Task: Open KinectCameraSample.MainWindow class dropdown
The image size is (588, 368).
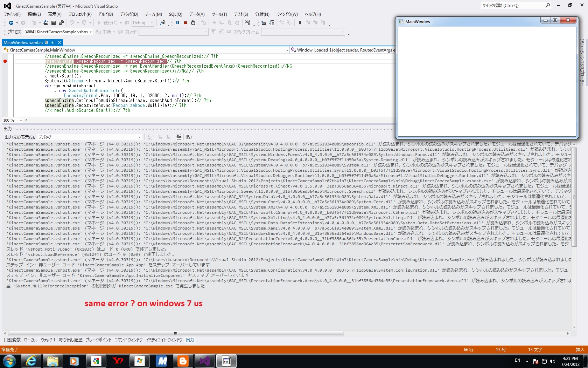Action: (287, 50)
